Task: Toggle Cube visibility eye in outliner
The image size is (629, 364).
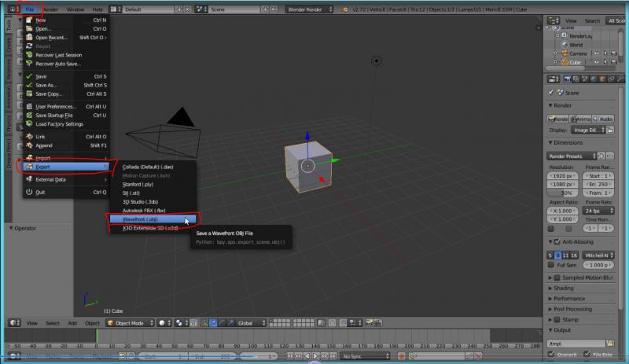Action: point(597,62)
